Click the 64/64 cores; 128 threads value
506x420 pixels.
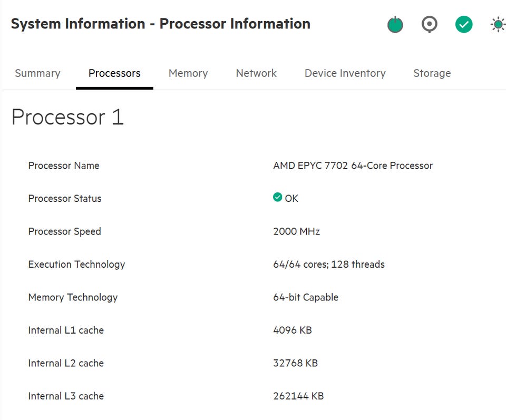pos(329,264)
